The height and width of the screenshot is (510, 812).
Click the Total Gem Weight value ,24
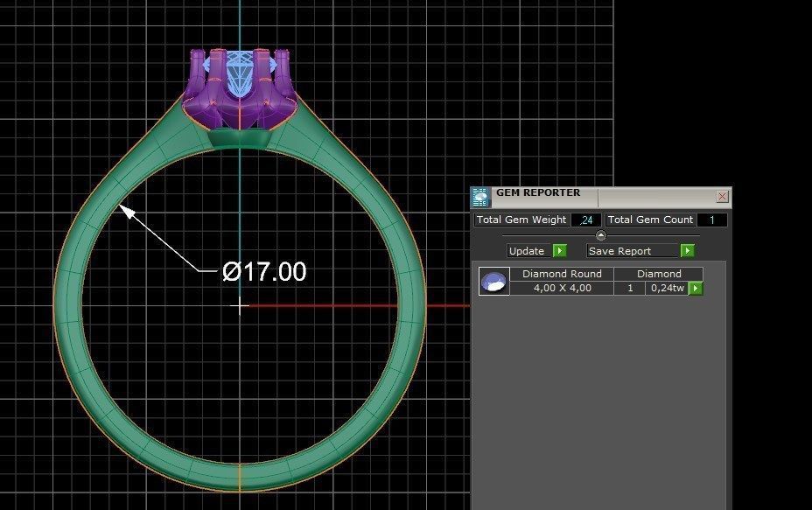tap(586, 220)
